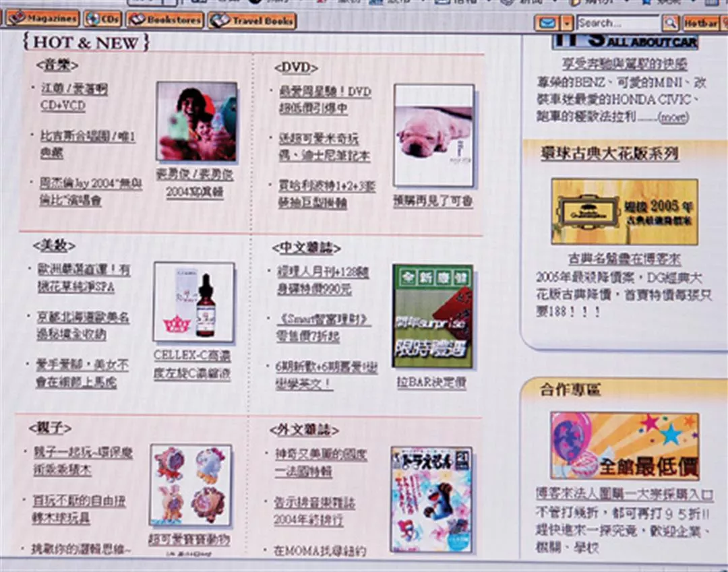
Task: Click the balloon lowest-price banner
Action: (624, 446)
